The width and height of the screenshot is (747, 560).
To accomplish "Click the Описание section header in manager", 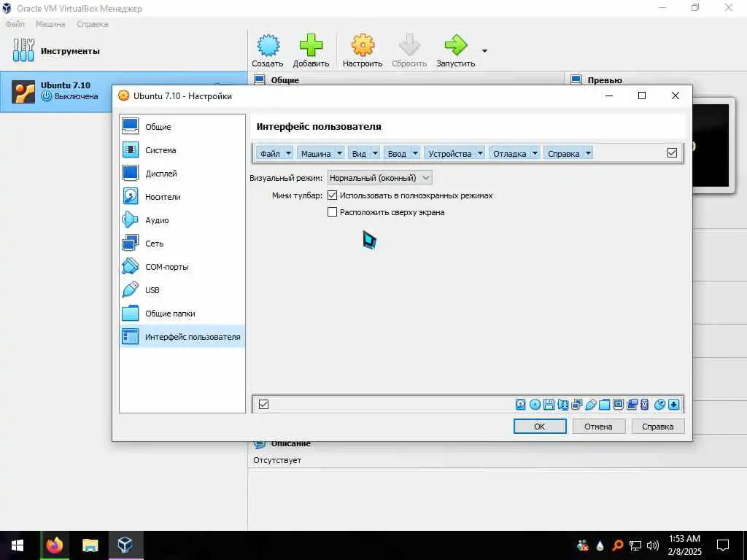I will (290, 443).
